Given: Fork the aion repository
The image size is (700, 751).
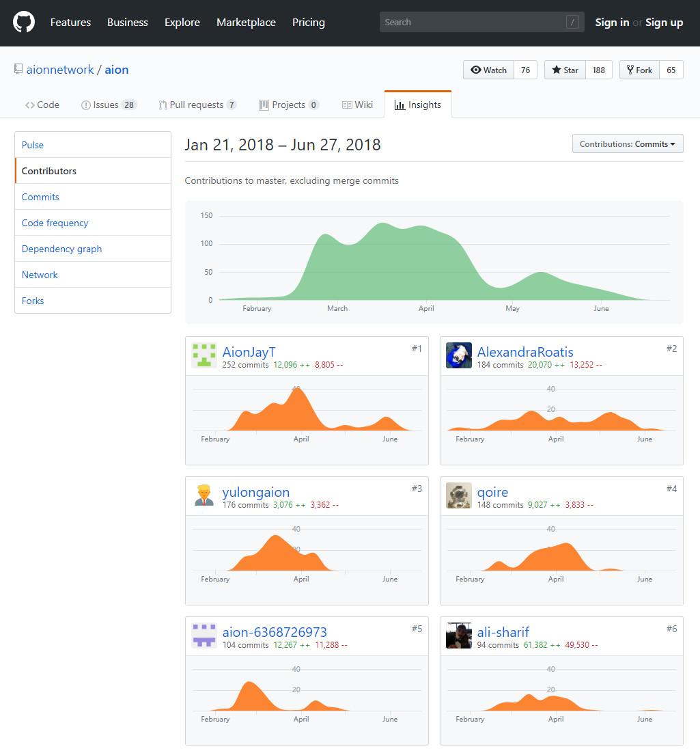Looking at the screenshot, I should point(639,70).
